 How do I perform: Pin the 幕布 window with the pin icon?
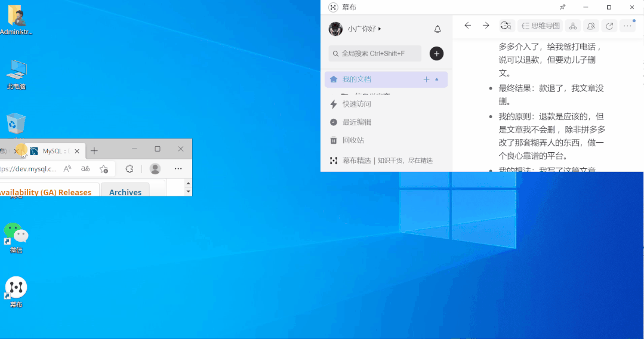coord(563,7)
